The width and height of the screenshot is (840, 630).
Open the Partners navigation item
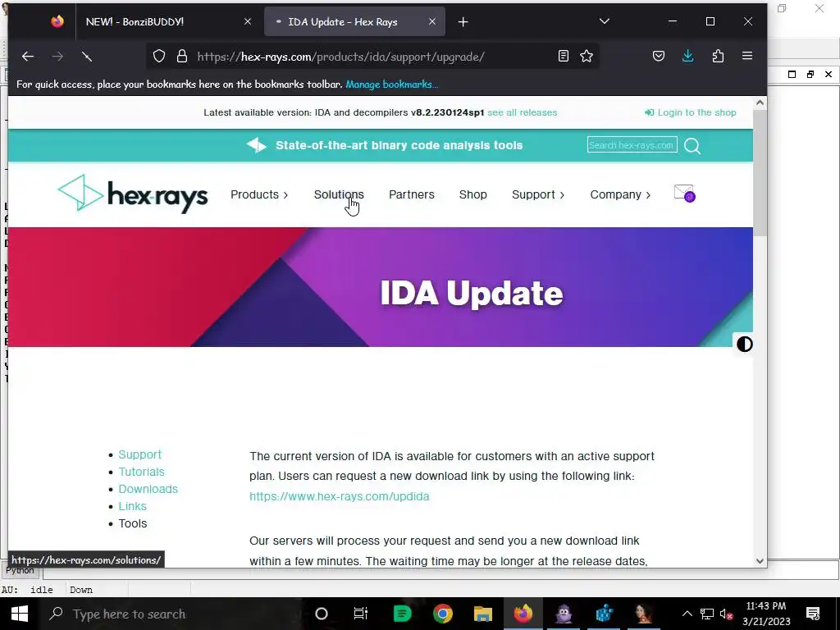(x=412, y=194)
